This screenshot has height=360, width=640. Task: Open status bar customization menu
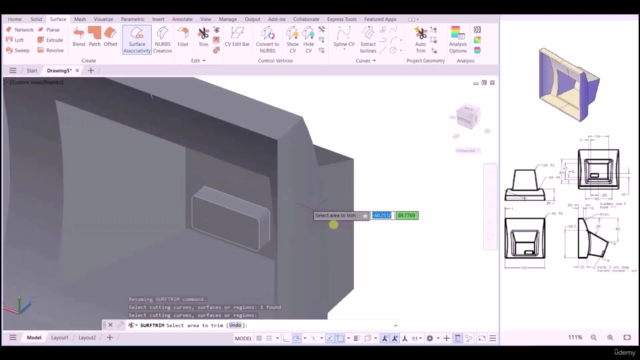click(493, 338)
